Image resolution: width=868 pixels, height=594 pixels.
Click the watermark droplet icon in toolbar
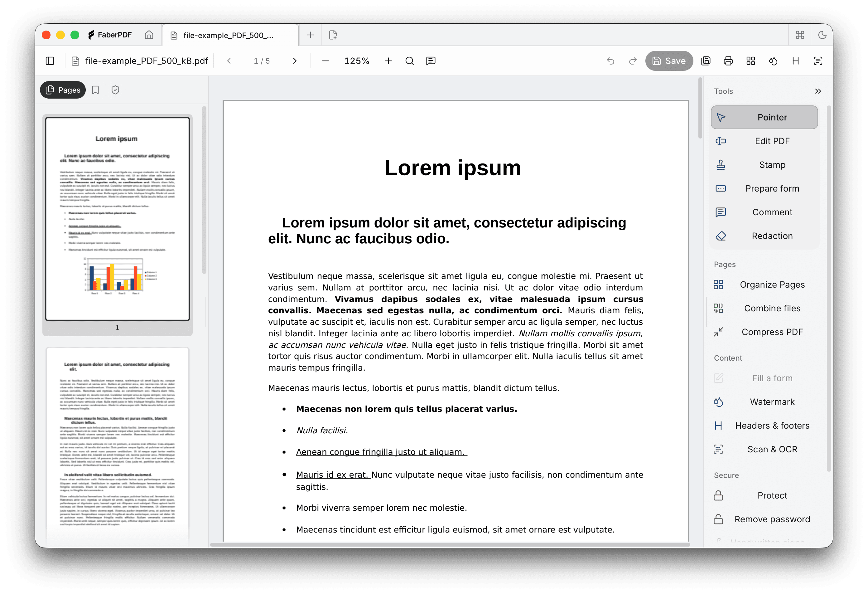click(x=773, y=61)
